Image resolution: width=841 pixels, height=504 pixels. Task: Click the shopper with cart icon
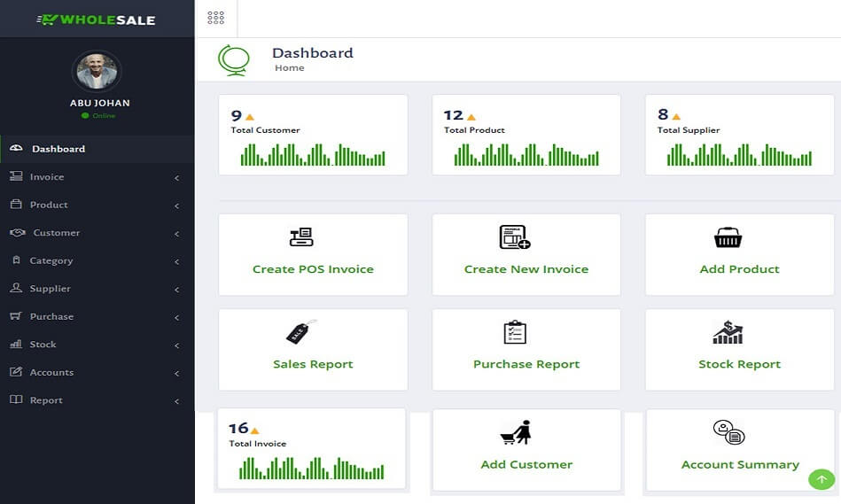point(516,432)
